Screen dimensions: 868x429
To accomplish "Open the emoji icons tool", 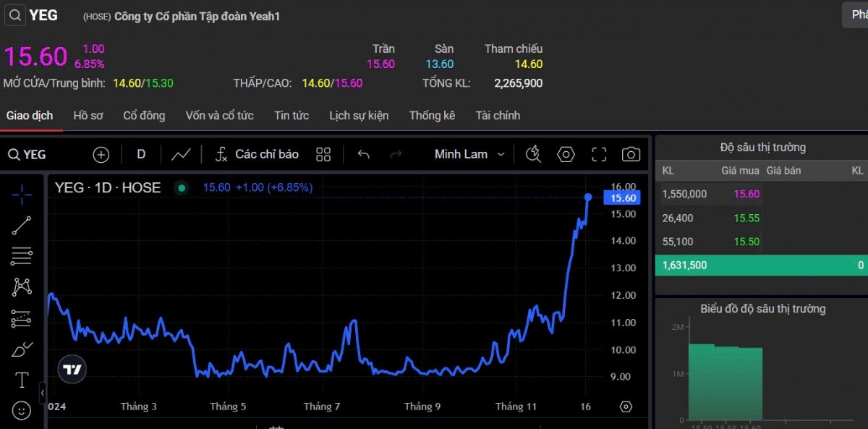I will pos(22,411).
